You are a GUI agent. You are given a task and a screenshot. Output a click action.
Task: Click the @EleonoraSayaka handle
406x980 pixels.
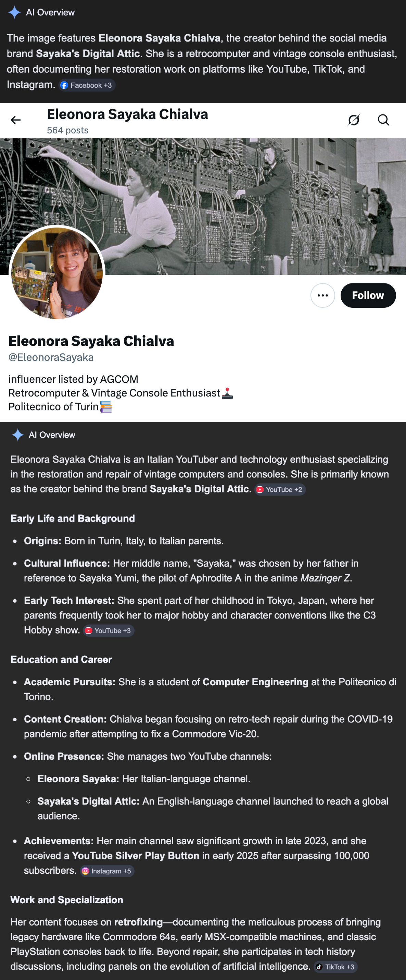click(x=51, y=357)
